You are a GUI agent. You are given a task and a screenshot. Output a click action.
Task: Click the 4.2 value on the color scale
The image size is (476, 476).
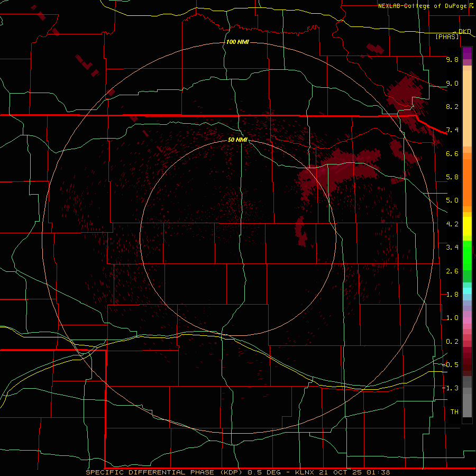point(452,224)
